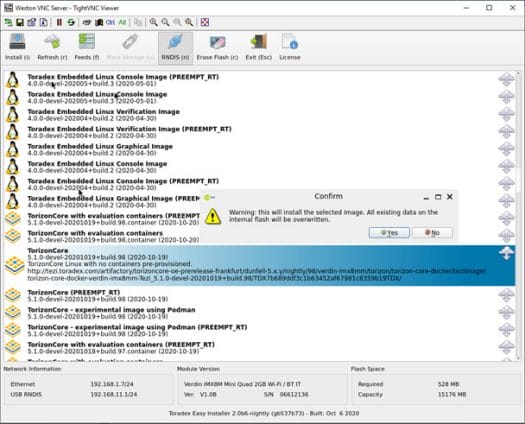Click the yellow warning icon in the Confirm dialog
Image resolution: width=525 pixels, height=424 pixels.
point(213,216)
